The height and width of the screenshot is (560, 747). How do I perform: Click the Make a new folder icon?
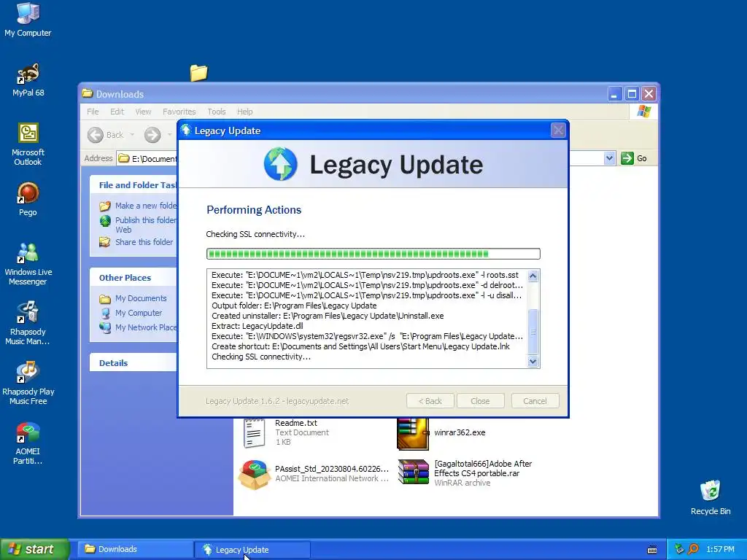105,206
